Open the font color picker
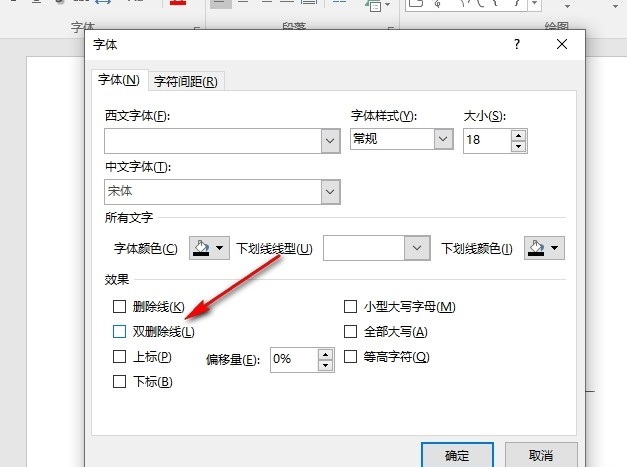The width and height of the screenshot is (627, 467). 209,248
